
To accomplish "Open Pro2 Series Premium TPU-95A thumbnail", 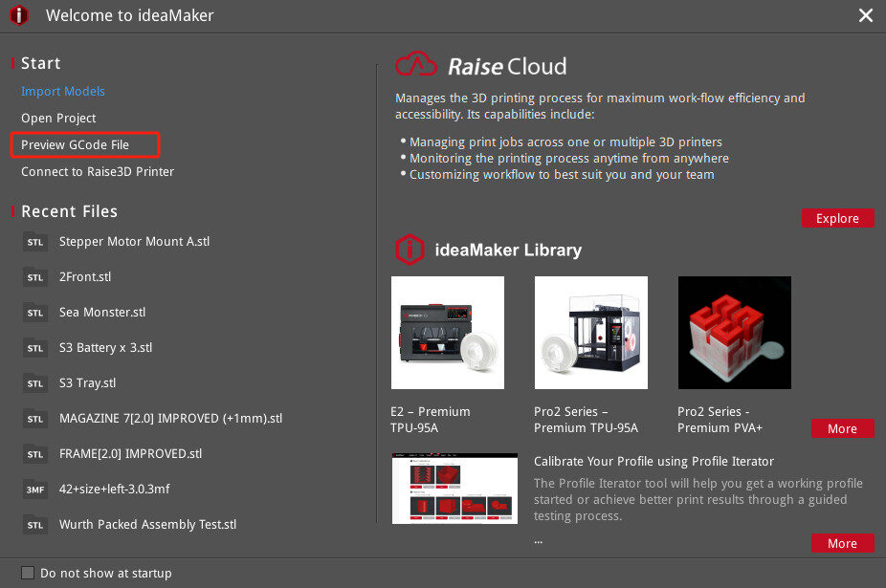I will tap(591, 333).
